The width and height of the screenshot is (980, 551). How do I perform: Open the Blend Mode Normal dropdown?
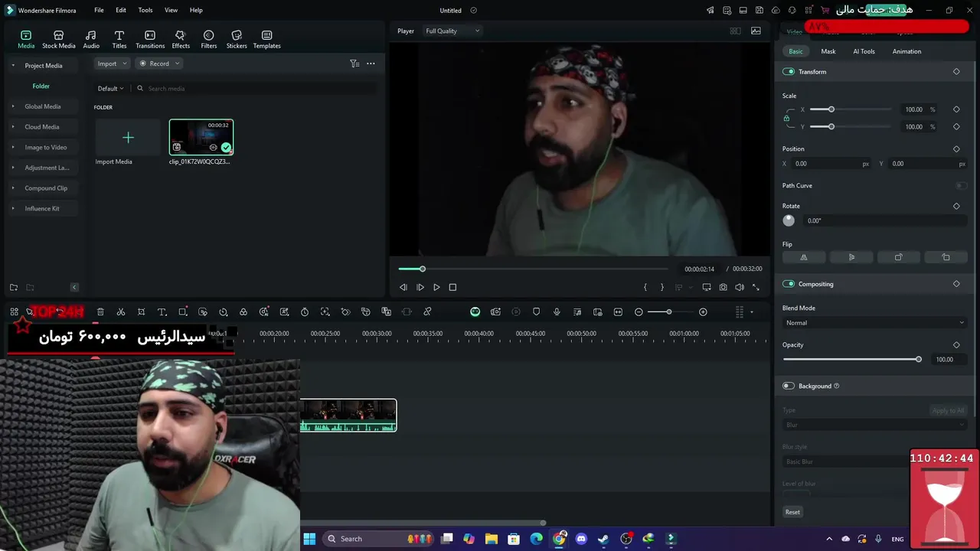coord(874,323)
